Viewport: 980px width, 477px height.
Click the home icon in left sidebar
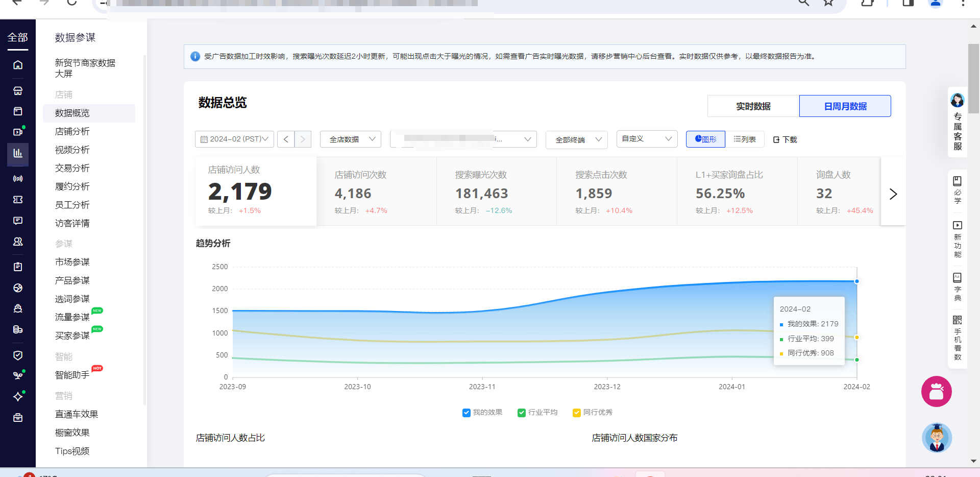18,65
